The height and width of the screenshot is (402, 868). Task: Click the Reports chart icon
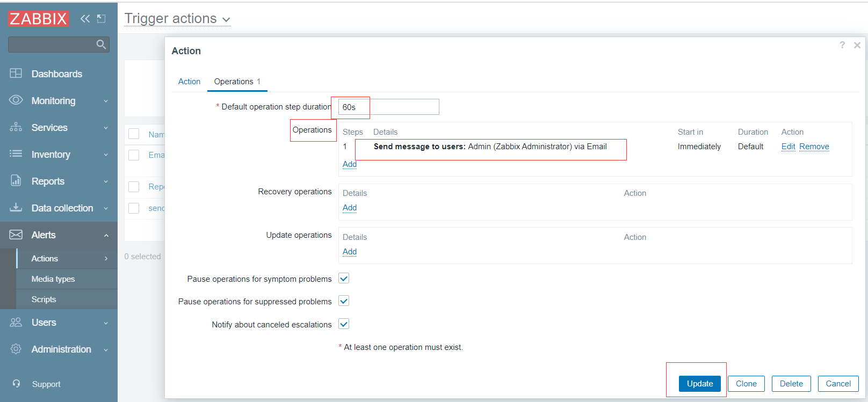pyautogui.click(x=16, y=180)
